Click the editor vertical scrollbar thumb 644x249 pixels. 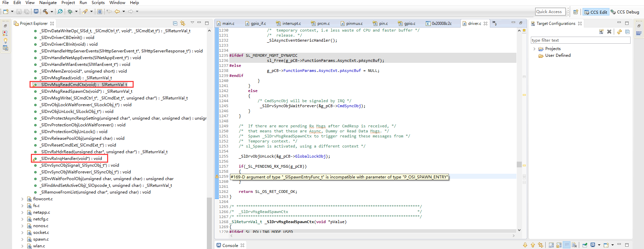tap(519, 164)
